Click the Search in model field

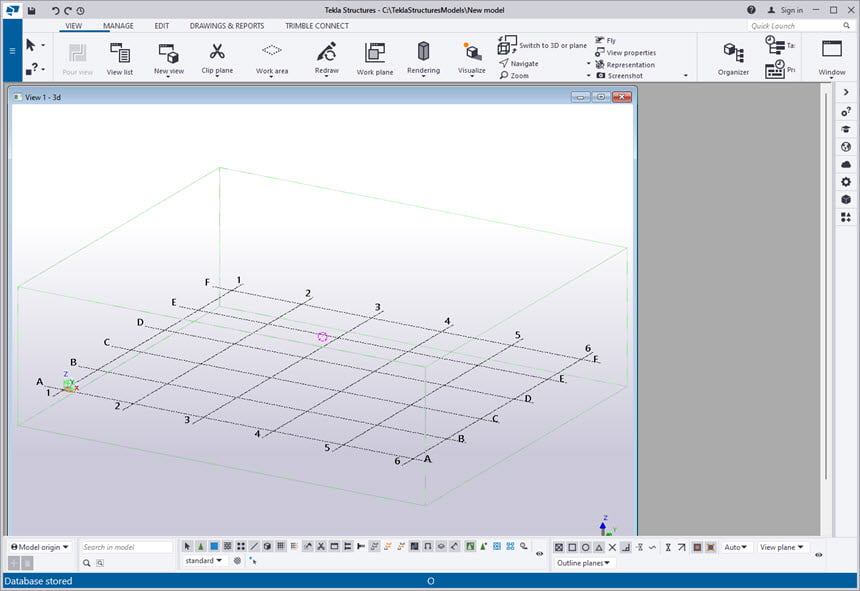126,547
